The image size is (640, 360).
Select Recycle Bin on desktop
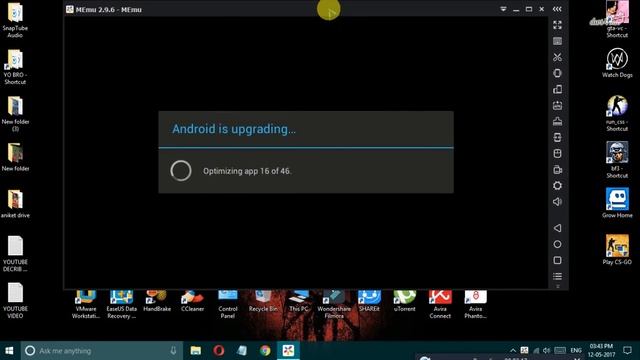263,301
